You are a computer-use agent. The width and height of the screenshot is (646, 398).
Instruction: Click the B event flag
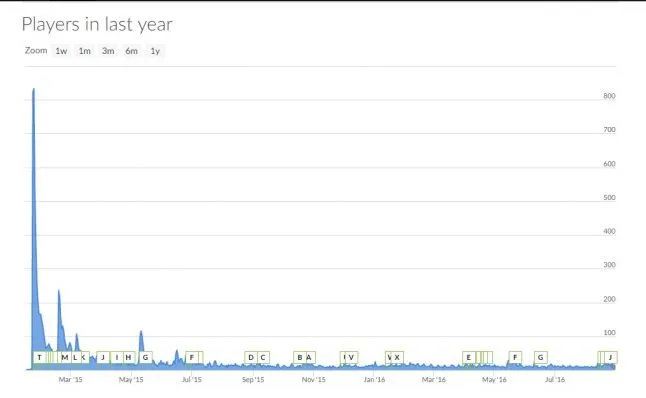click(300, 357)
